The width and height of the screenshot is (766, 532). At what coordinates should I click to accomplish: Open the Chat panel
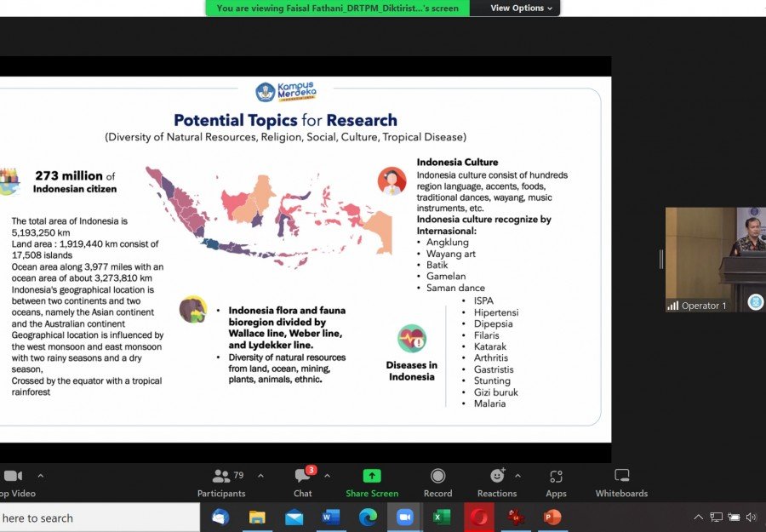coord(302,482)
